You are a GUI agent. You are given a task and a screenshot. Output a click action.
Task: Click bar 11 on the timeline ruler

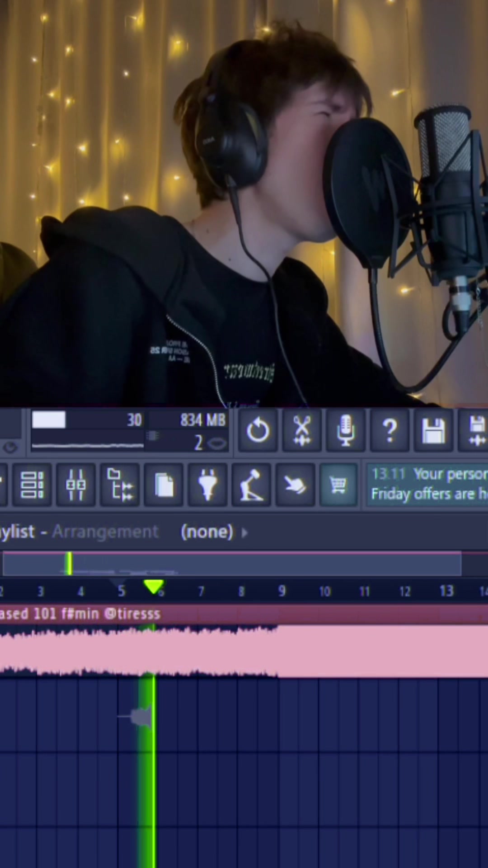coord(364,591)
